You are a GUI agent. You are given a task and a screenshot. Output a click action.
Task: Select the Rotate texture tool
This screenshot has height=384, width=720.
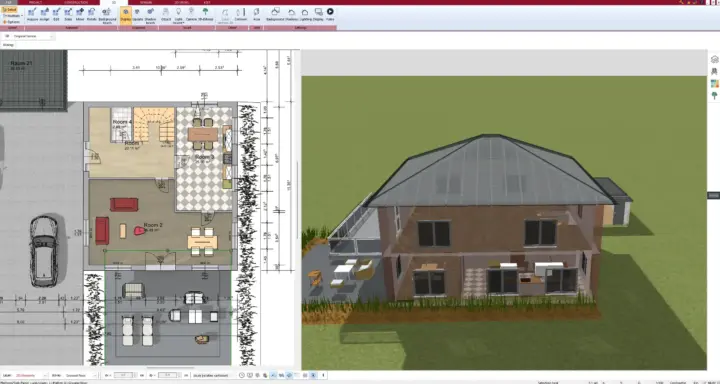click(x=92, y=15)
